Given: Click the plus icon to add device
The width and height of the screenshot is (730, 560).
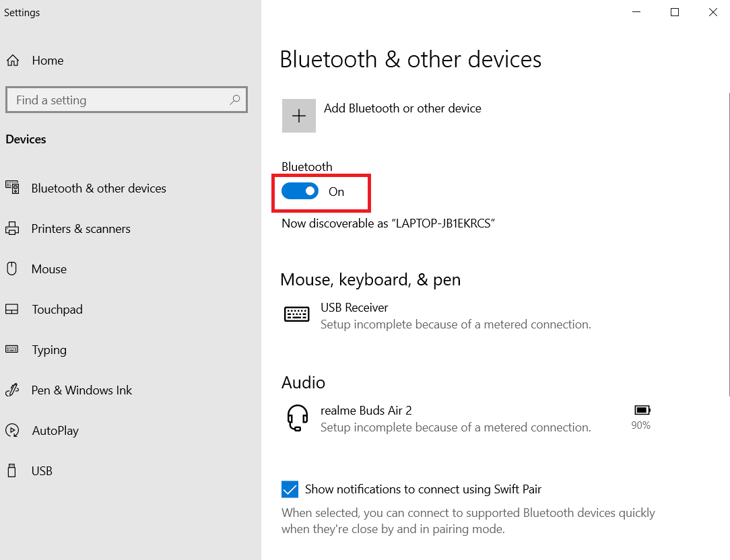Looking at the screenshot, I should pyautogui.click(x=299, y=116).
